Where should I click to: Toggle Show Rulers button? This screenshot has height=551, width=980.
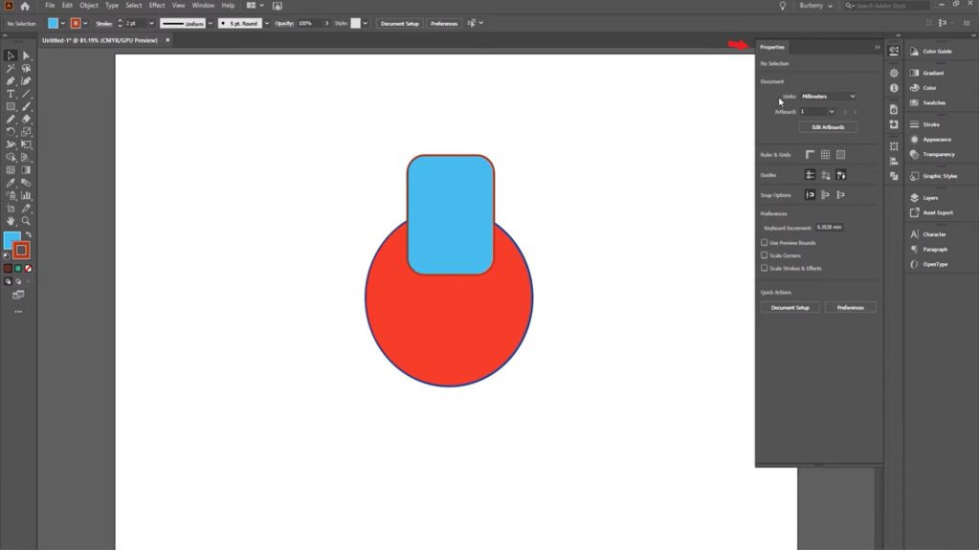(810, 154)
